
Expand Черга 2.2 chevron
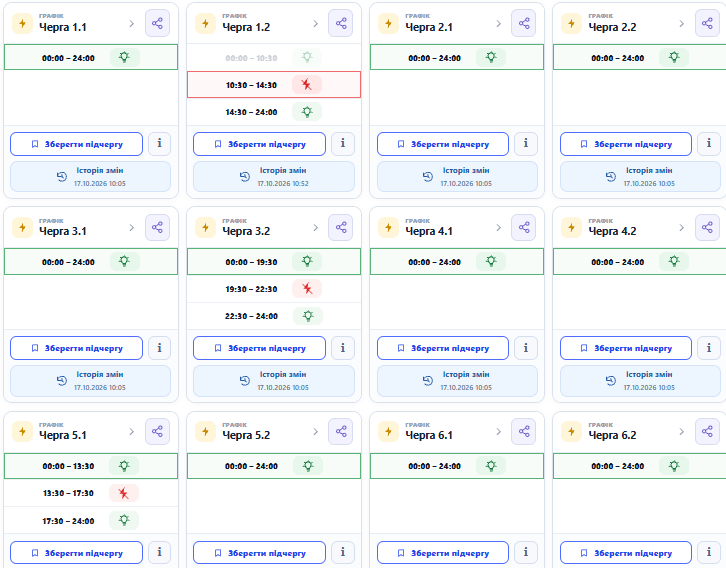coord(681,24)
